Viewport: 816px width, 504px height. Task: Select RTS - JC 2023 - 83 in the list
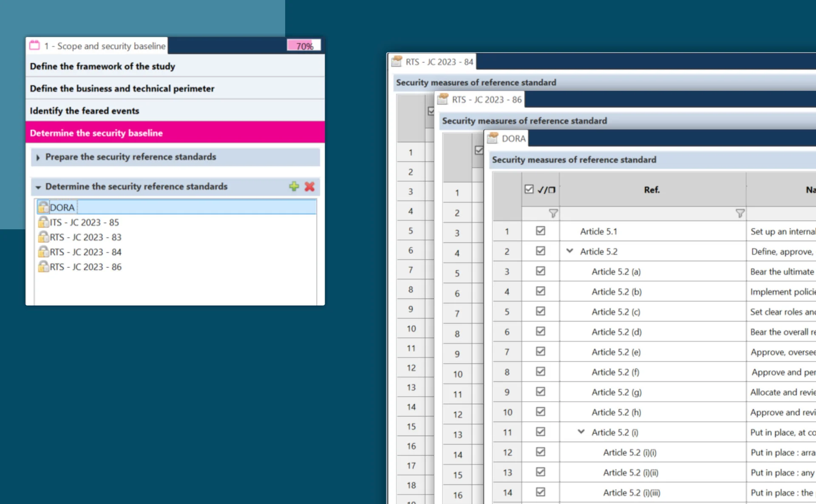(x=177, y=237)
